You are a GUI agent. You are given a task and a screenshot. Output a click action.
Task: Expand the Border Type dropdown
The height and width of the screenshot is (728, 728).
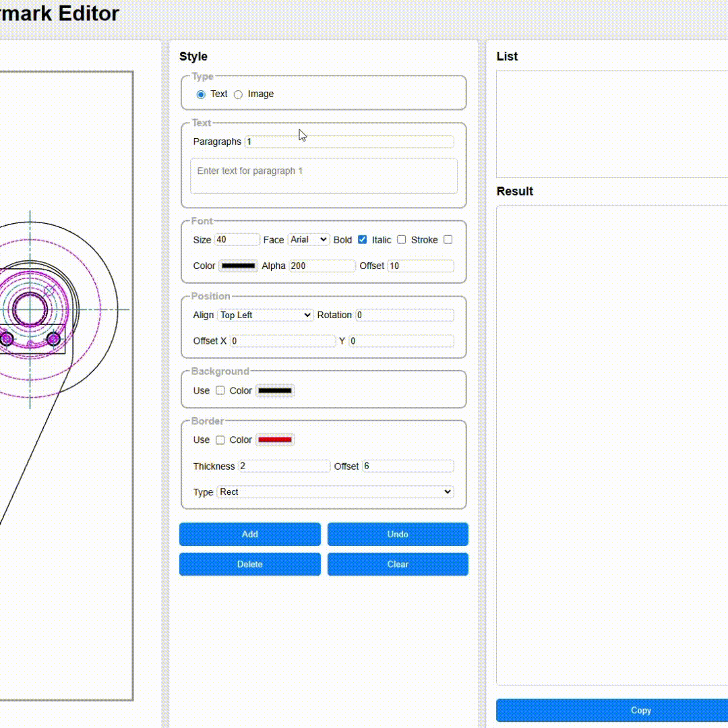point(335,492)
